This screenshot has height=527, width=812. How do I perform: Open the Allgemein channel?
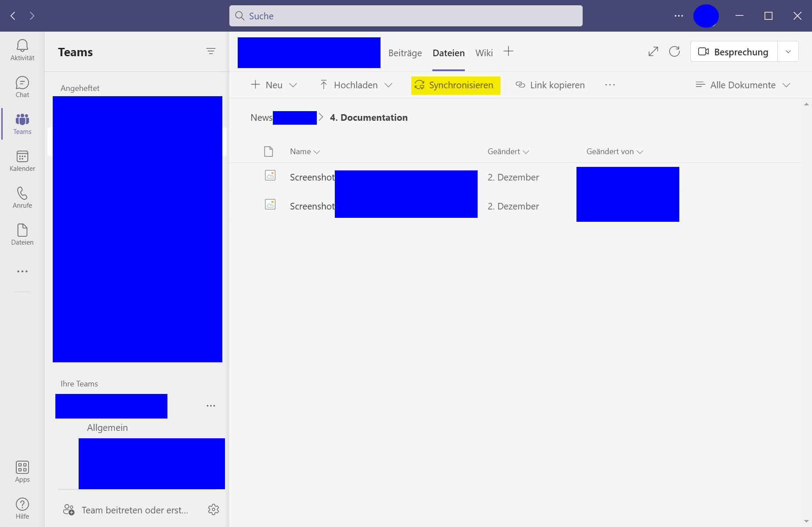107,428
